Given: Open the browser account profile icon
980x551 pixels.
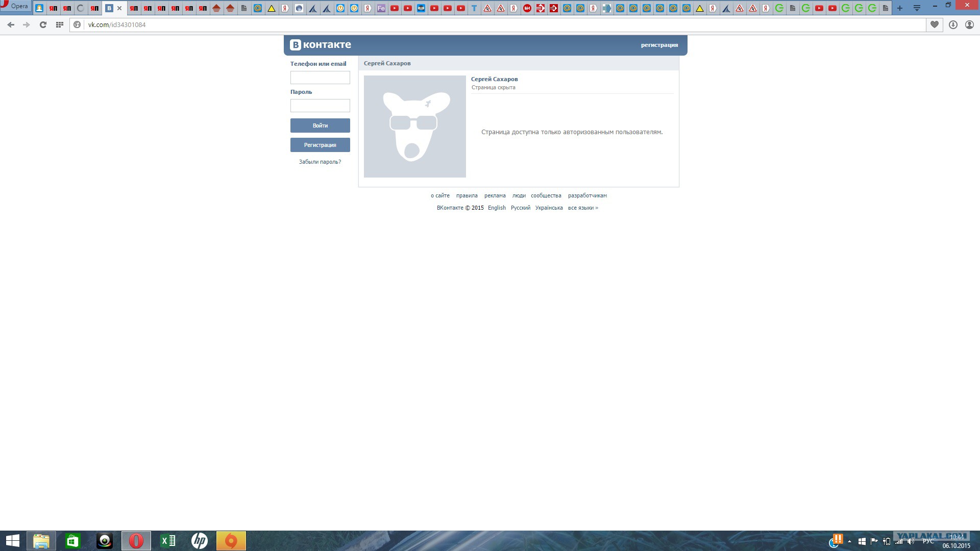Looking at the screenshot, I should (969, 24).
